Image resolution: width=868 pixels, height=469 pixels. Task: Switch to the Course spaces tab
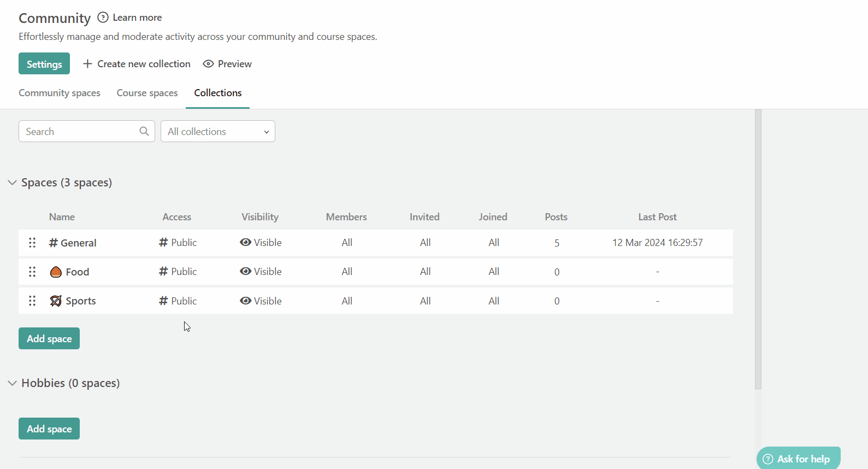(147, 93)
